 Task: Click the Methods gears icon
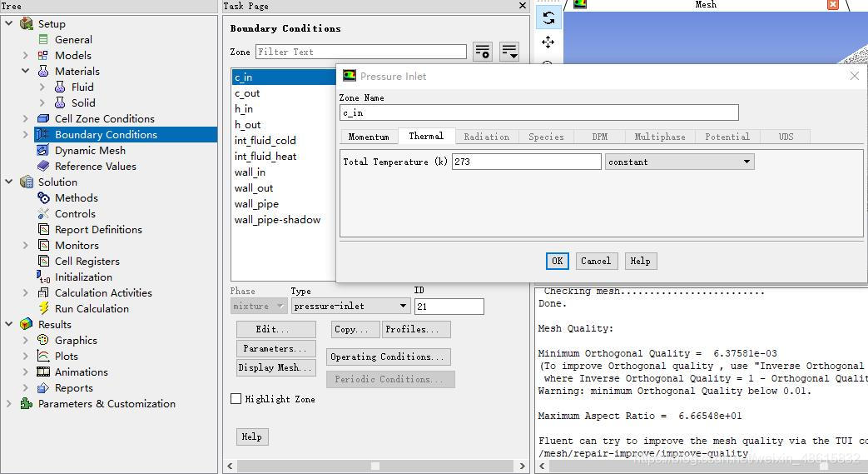click(x=43, y=197)
